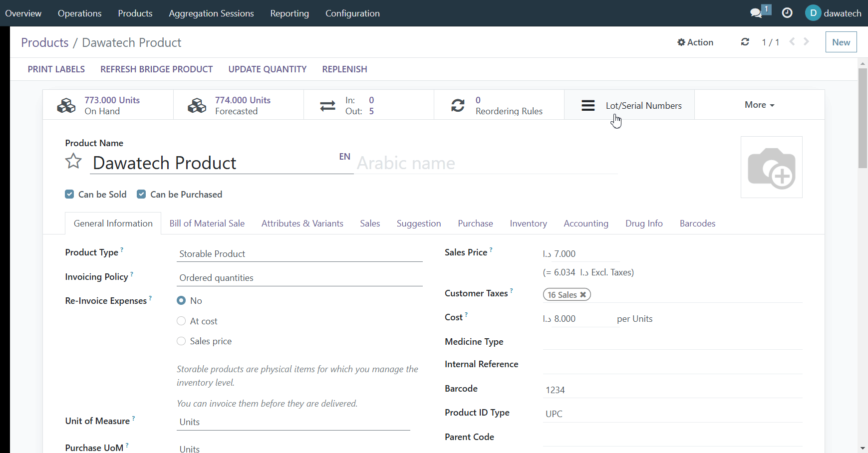Click the Internal Reference field
This screenshot has width=868, height=453.
click(672, 366)
